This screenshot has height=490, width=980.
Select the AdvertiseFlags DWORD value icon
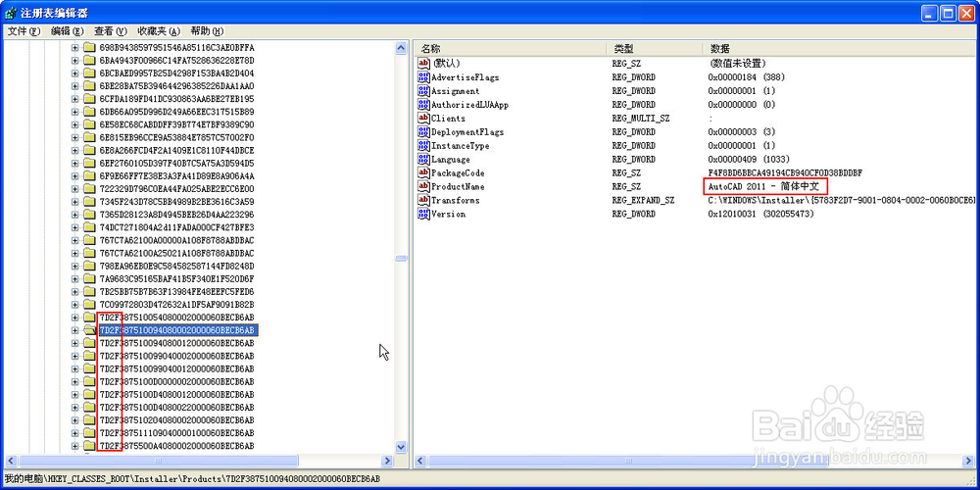click(423, 76)
